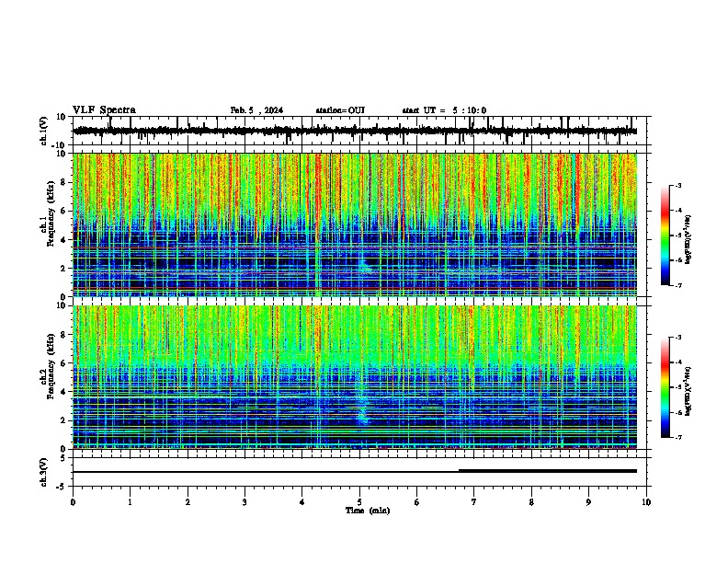Click the "ch.1(V)" waveform axis label
This screenshot has height=563, width=728.
click(x=44, y=131)
